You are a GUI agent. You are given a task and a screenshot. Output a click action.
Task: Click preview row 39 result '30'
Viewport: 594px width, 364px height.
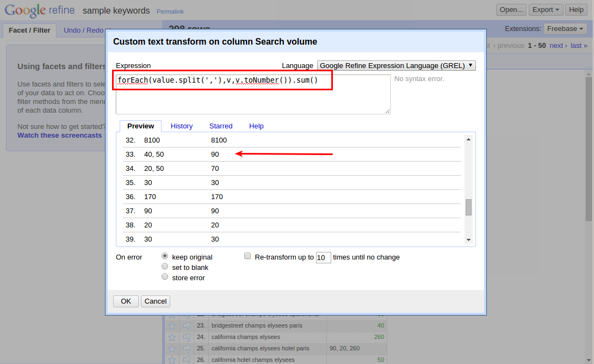[215, 239]
